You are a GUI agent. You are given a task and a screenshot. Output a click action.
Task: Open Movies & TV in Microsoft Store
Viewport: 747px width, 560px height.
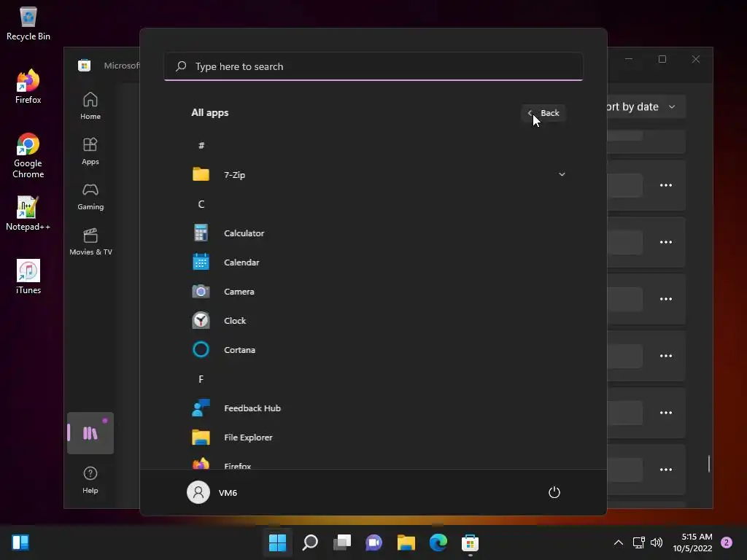tap(90, 241)
